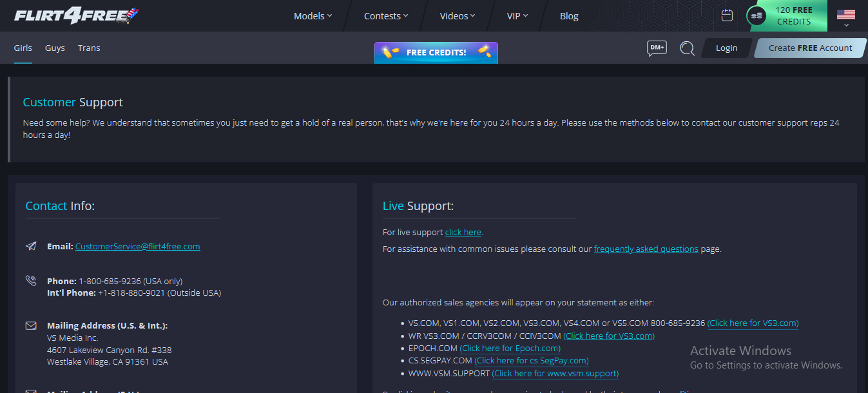Viewport: 868px width, 393px height.
Task: Click the 'VS Media Inc.' address line
Action: tap(73, 338)
